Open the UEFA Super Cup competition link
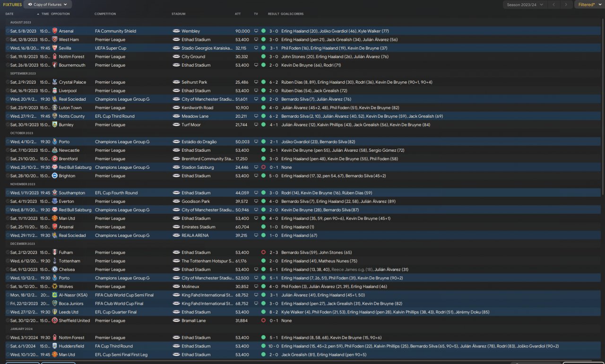Screen dimensions: 605x364 point(112,48)
